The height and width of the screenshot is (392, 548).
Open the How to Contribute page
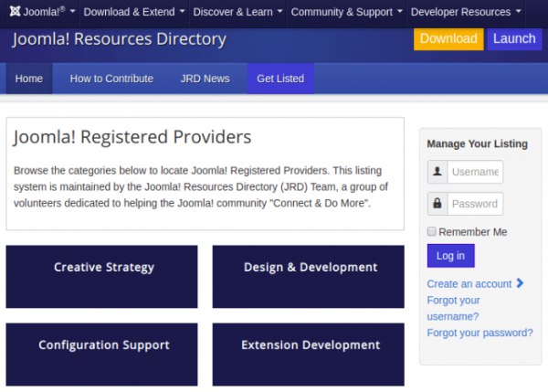click(111, 79)
